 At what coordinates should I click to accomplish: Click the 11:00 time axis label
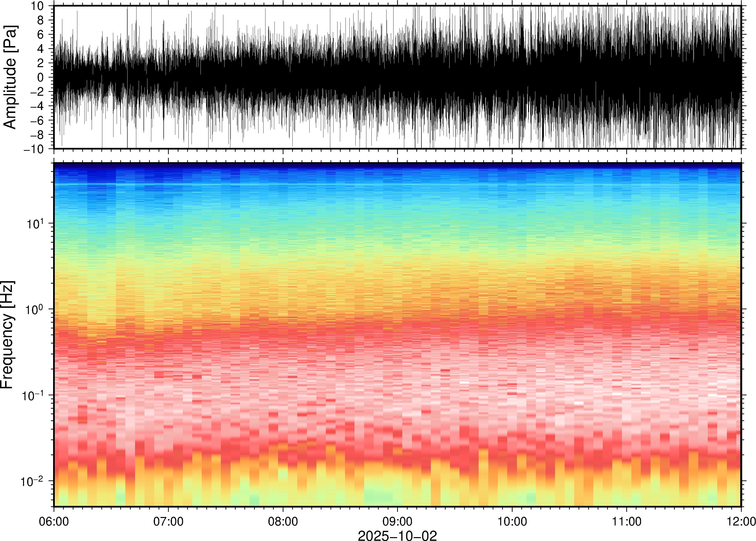627,521
